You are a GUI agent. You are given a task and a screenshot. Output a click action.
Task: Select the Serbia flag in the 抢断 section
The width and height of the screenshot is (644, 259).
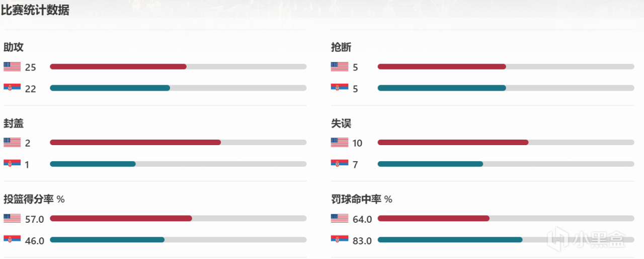tap(340, 88)
